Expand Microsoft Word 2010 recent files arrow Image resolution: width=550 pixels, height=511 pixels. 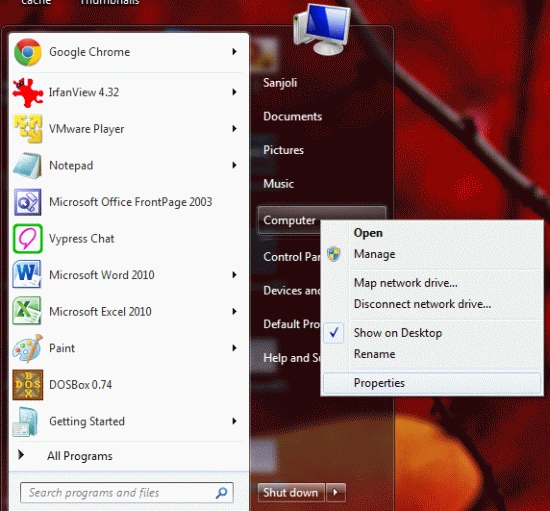click(x=234, y=275)
